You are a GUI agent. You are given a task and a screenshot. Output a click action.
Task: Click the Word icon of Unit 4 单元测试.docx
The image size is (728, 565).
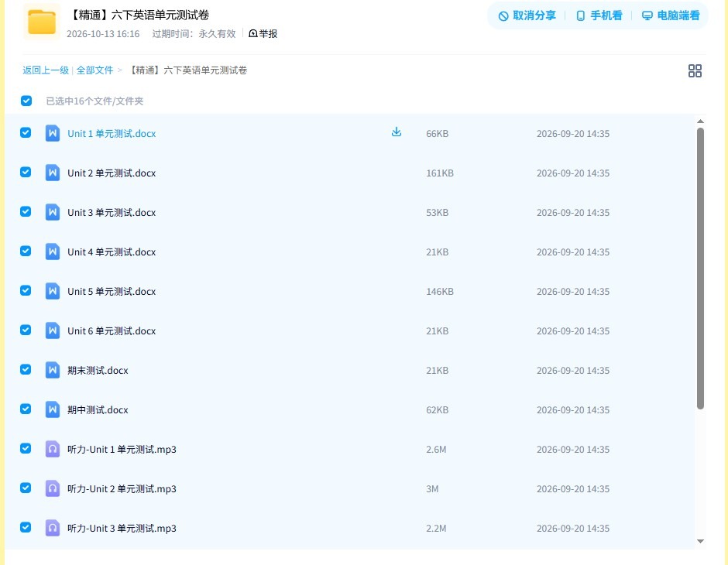coord(53,252)
